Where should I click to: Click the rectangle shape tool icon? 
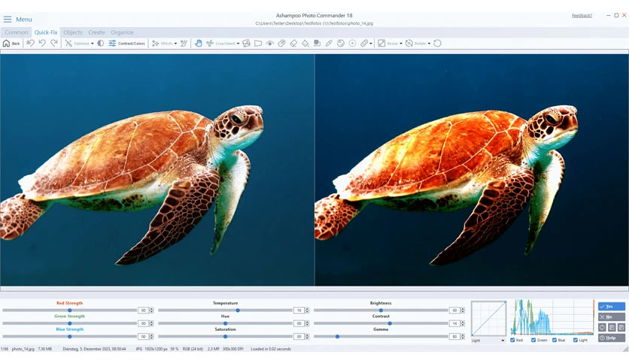tap(258, 44)
